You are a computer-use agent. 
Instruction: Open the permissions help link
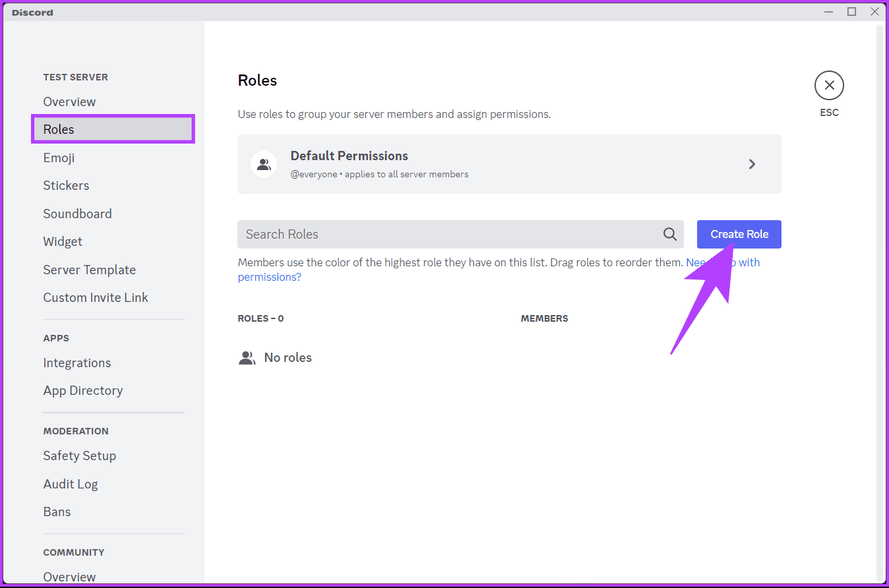(x=269, y=277)
